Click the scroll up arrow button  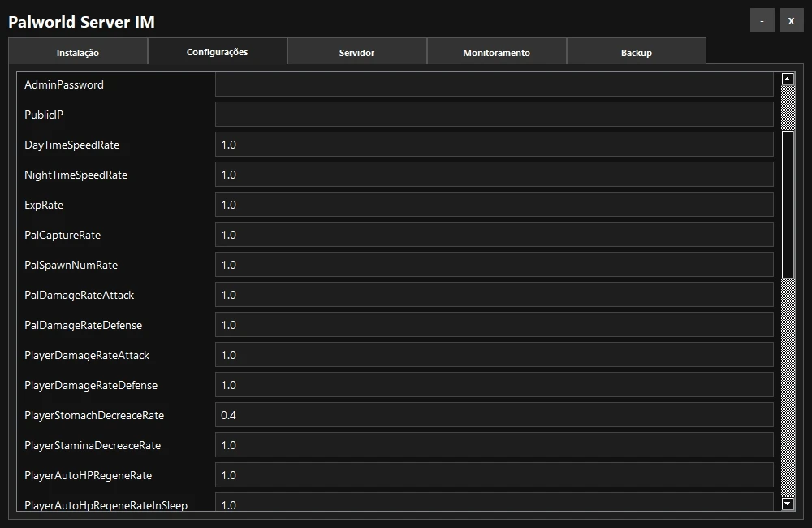click(788, 79)
